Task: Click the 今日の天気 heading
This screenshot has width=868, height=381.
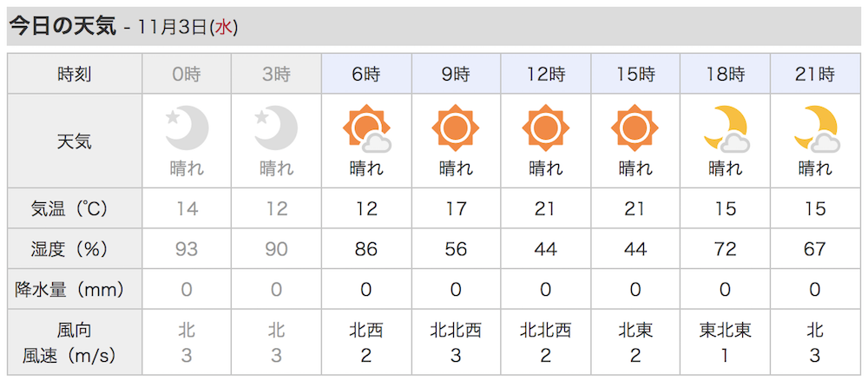Action: tap(62, 27)
